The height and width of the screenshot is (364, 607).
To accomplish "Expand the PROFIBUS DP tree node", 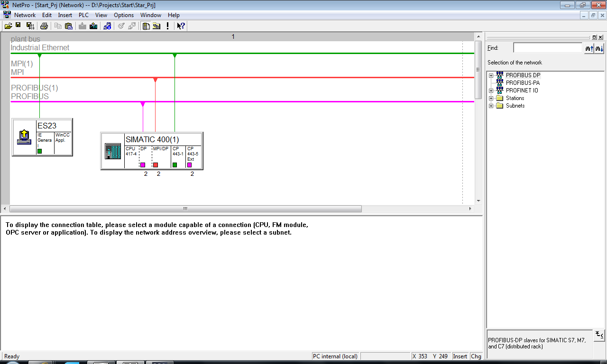I will pos(491,75).
